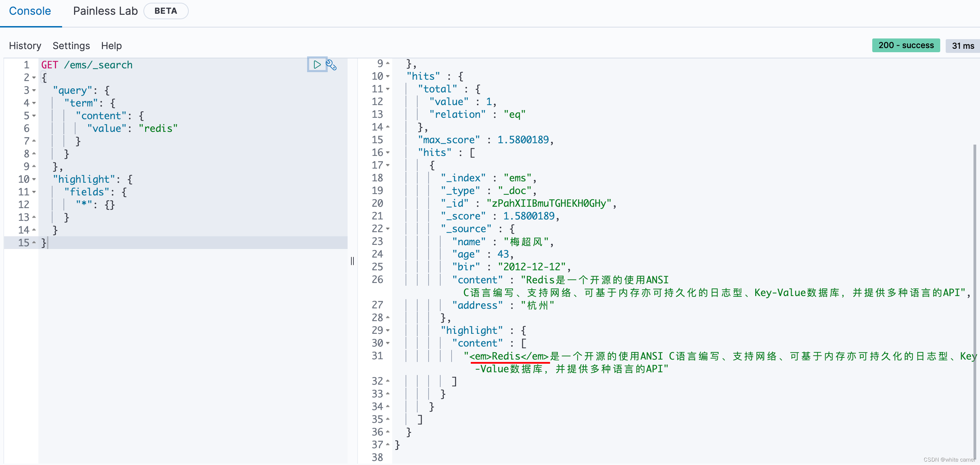Click the 200 - success status badge

[x=906, y=45]
